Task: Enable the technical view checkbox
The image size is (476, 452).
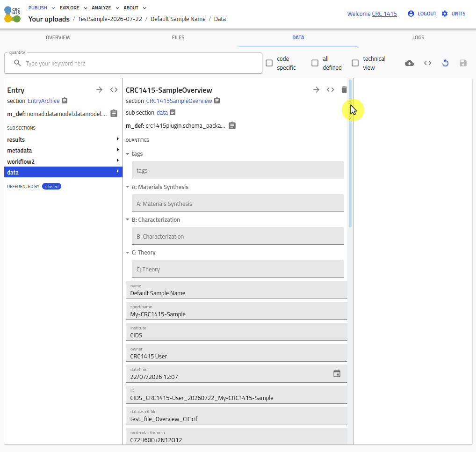Action: pos(355,63)
